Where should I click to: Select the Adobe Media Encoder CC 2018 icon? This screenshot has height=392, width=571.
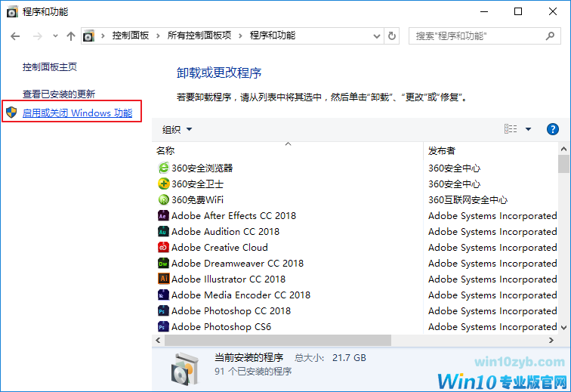point(163,295)
